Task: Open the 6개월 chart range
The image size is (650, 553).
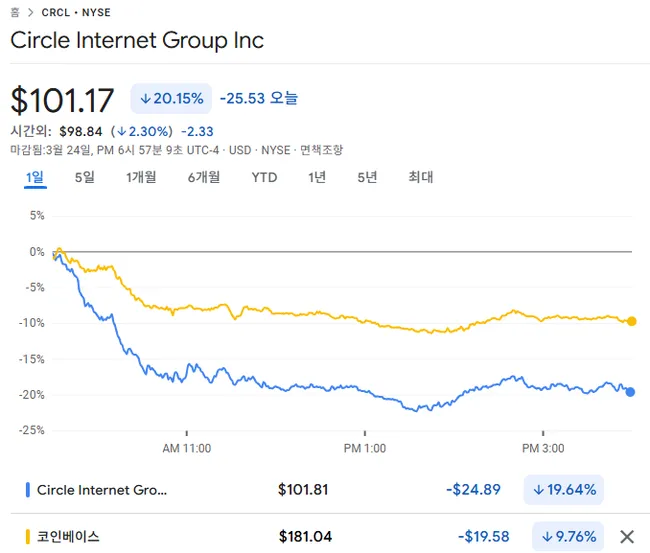Action: pyautogui.click(x=204, y=178)
